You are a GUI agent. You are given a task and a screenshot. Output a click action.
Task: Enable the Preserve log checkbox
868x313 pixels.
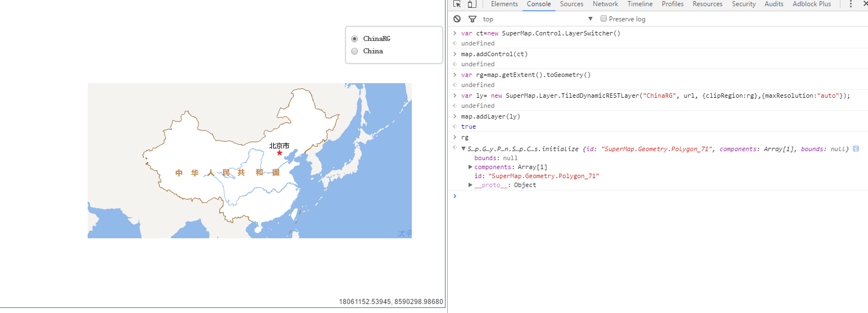(x=604, y=19)
